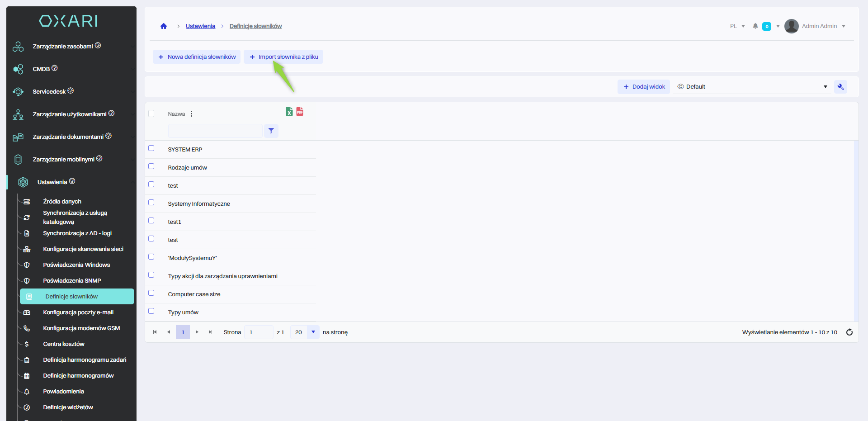Refresh the table with reload icon
Viewport: 868px width, 421px height.
click(849, 332)
